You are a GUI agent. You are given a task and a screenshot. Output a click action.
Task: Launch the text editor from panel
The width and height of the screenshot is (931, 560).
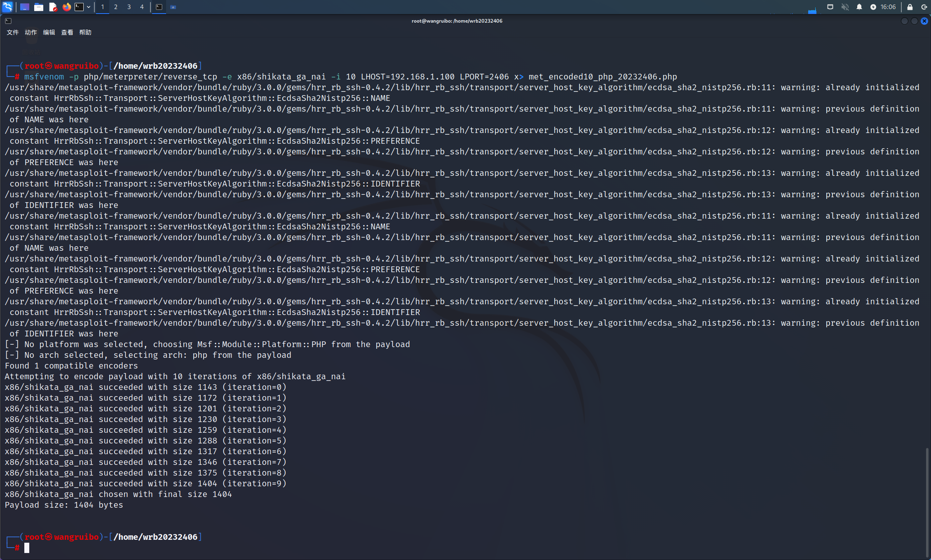(x=53, y=7)
